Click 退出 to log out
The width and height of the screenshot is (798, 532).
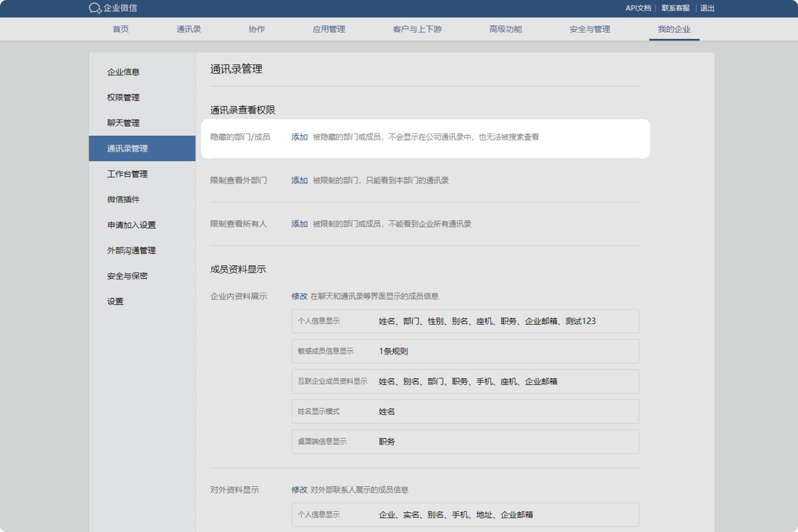tap(707, 8)
